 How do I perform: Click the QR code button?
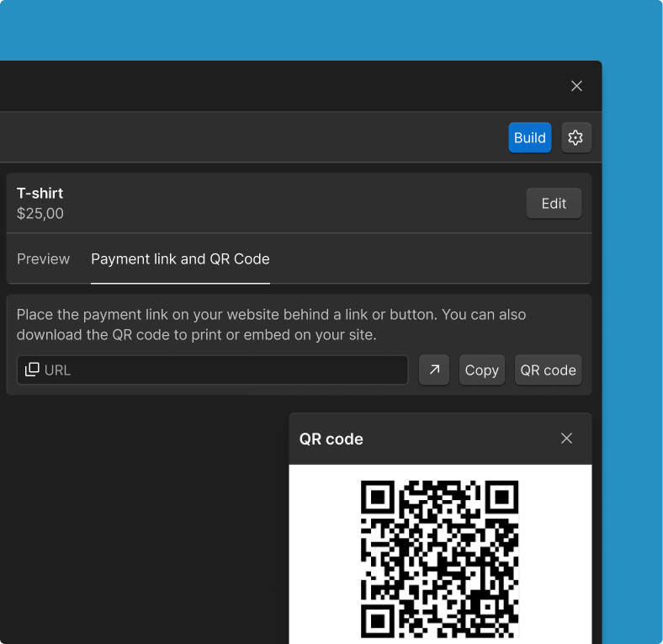[x=548, y=370]
